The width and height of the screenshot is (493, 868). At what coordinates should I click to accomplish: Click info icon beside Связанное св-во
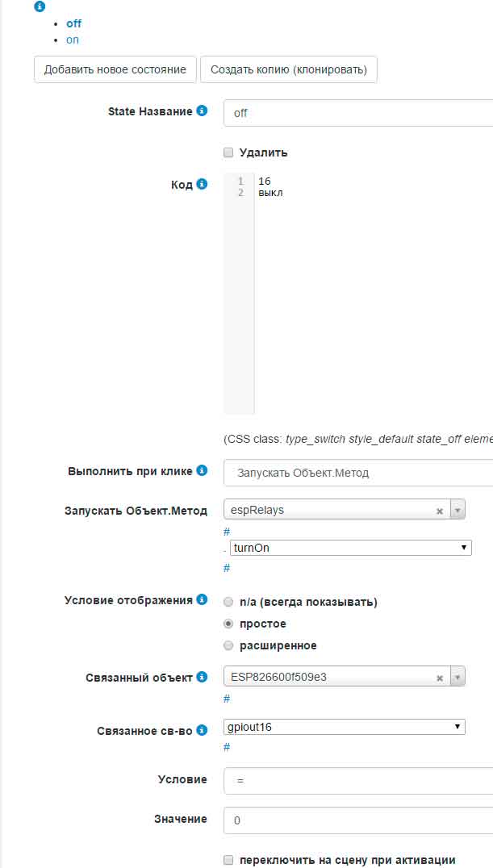(x=202, y=730)
